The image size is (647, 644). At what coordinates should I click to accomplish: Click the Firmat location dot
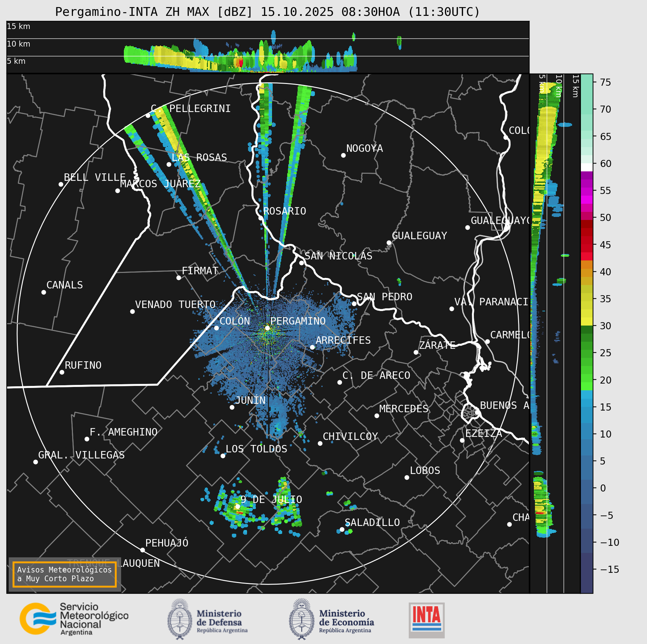click(x=179, y=278)
